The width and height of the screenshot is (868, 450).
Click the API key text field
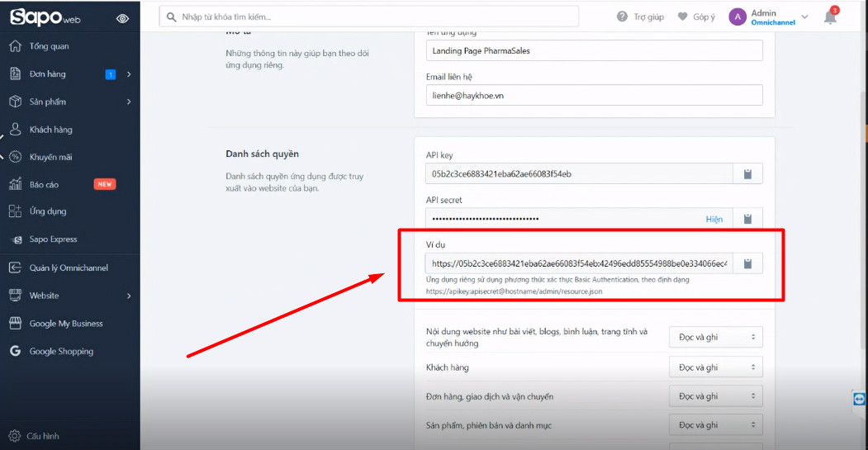click(579, 173)
